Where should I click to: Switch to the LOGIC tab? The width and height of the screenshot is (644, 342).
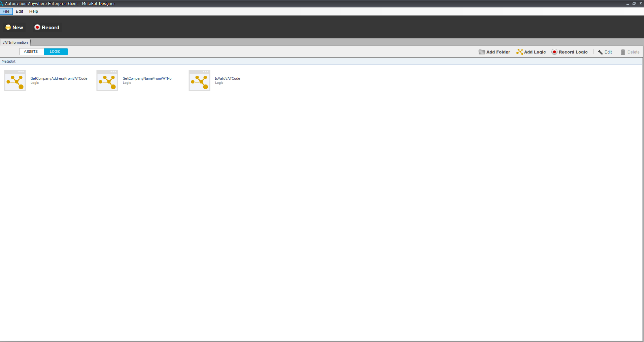(x=56, y=52)
